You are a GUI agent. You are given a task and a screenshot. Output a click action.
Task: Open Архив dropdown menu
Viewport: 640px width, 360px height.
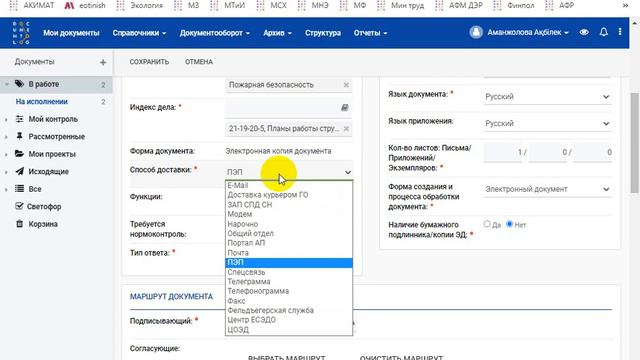277,33
